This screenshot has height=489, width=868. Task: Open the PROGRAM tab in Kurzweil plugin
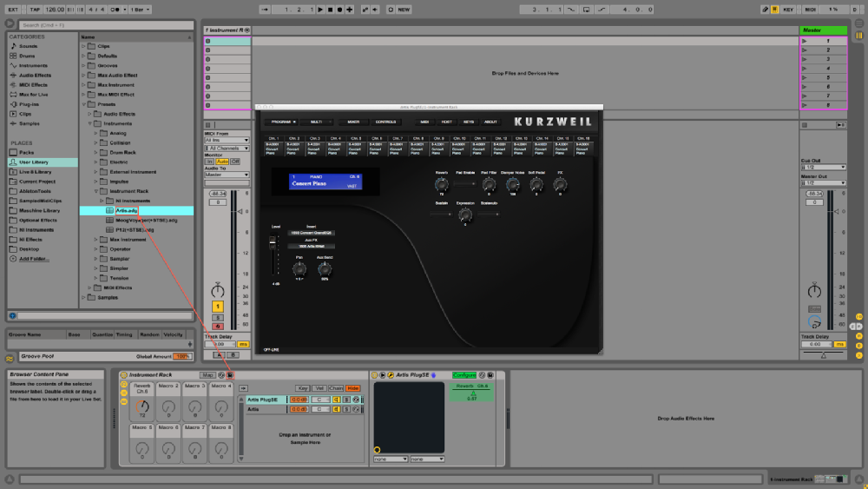click(x=283, y=122)
